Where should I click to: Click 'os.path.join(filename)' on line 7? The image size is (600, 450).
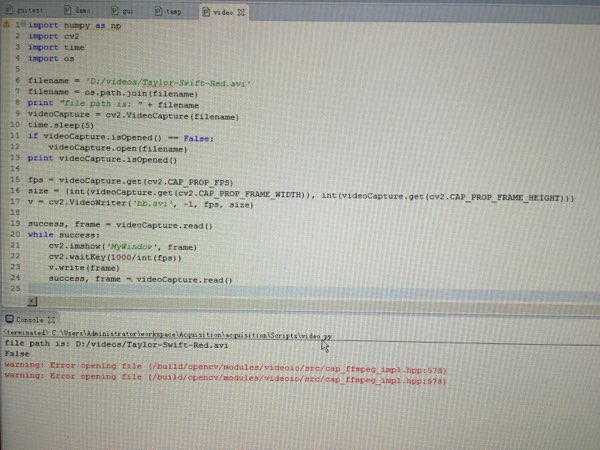141,93
